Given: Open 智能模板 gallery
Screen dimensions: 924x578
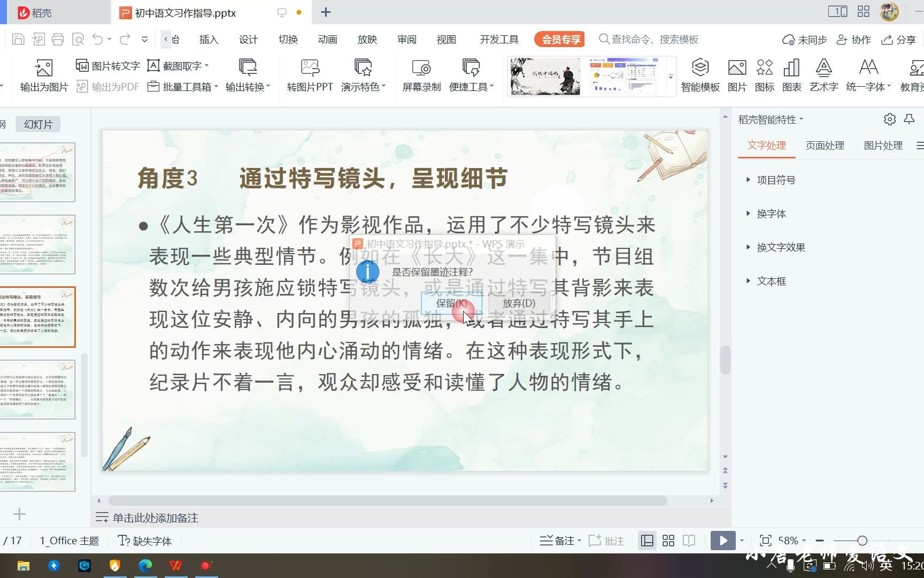Looking at the screenshot, I should tap(700, 76).
